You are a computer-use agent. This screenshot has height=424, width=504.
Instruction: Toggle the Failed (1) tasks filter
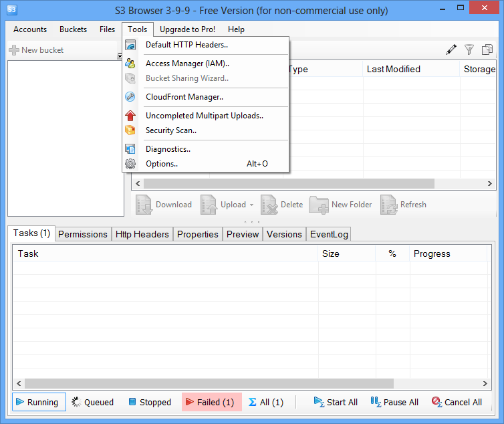211,402
